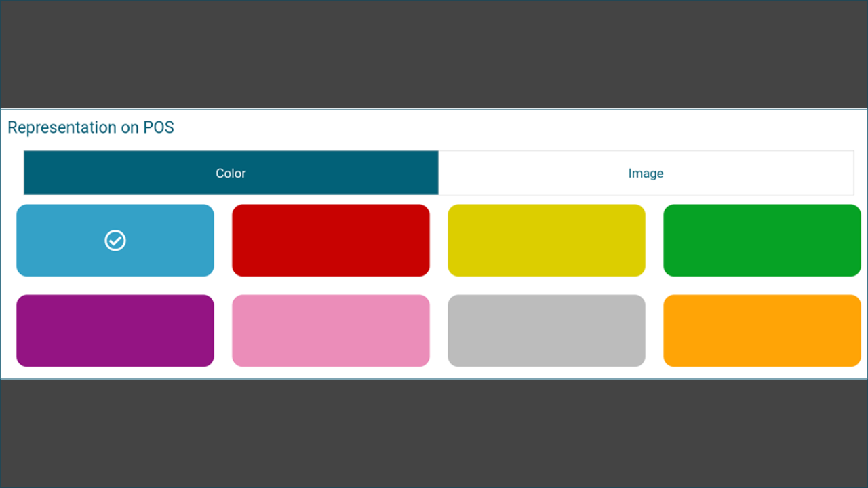Viewport: 868px width, 488px height.
Task: Click the dark gray area above the panel
Action: 434,54
